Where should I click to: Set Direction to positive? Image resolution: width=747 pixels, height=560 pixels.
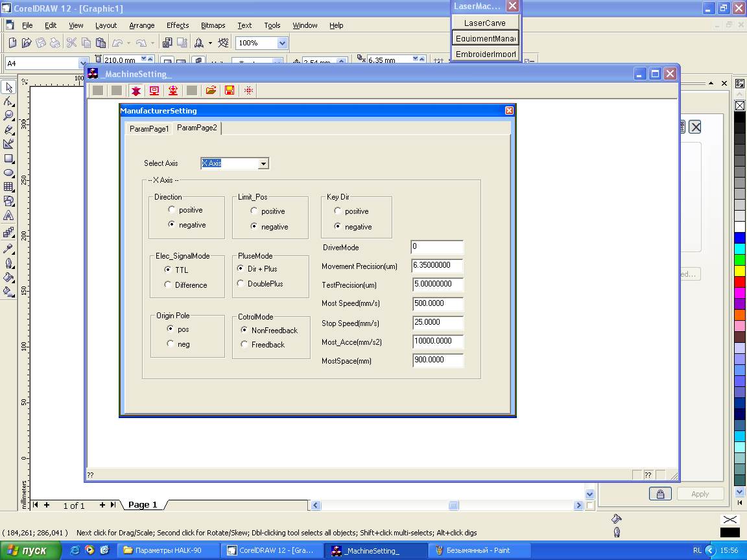tap(171, 209)
